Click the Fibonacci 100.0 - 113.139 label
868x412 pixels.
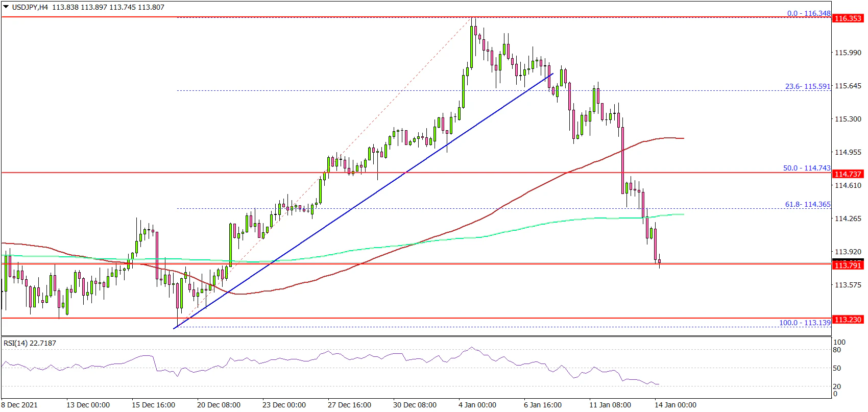coord(805,323)
